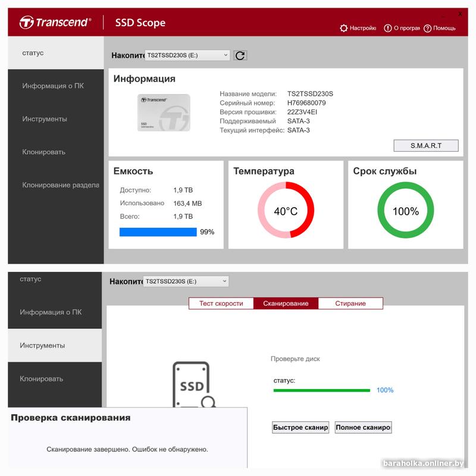Screen dimensions: 476x476
Task: Click the Проверьте диск label
Action: [295, 359]
